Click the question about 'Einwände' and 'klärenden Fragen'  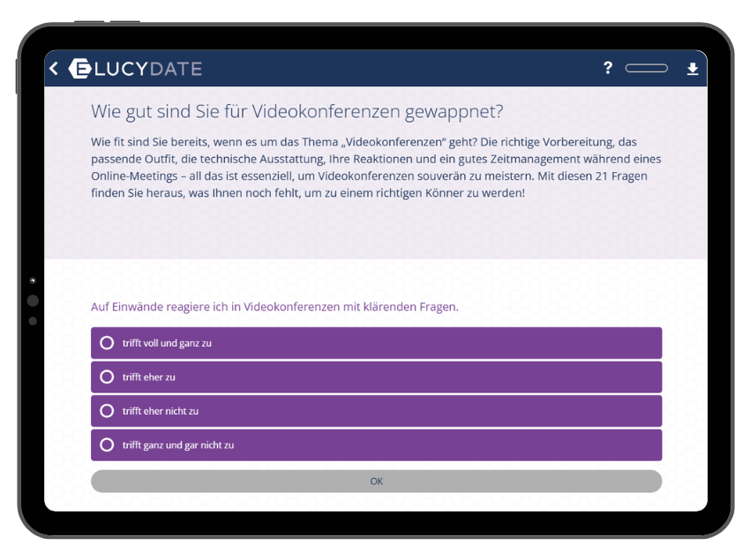click(274, 307)
